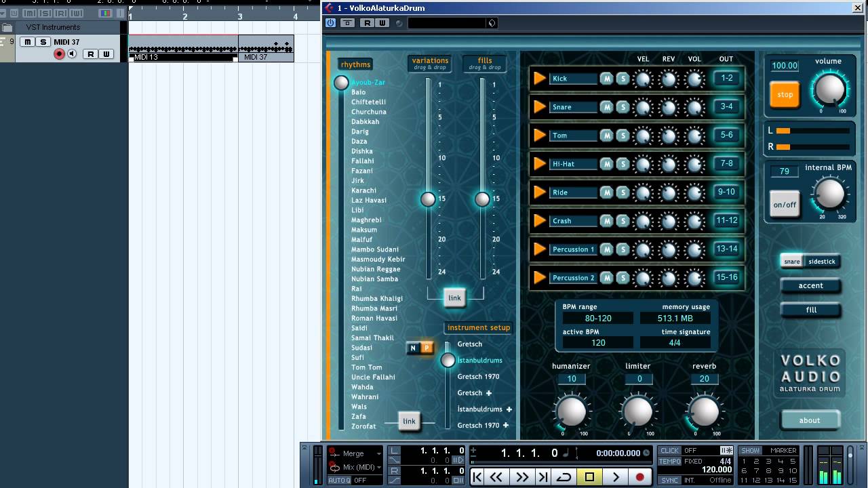The image size is (868, 488).
Task: Click the track color icon in track list header
Action: tap(105, 14)
